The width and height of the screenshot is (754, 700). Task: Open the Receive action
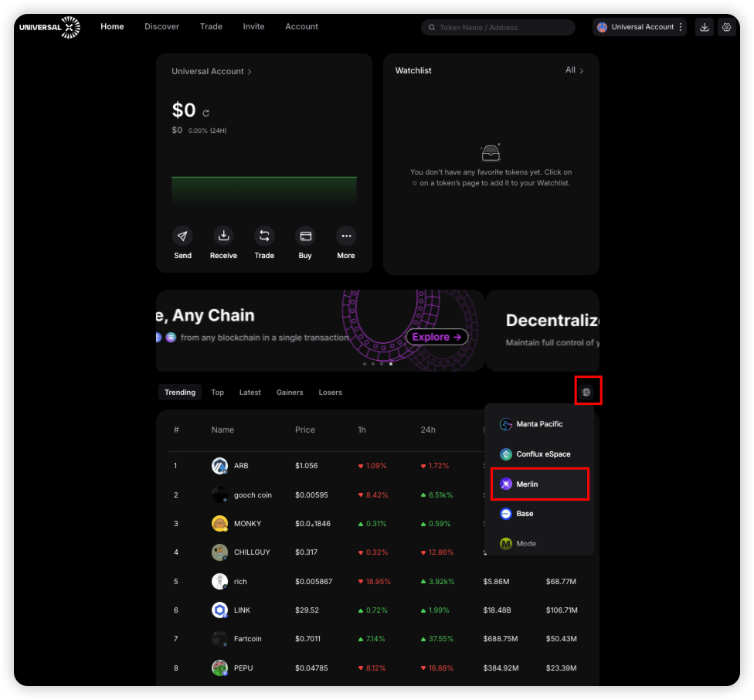[x=223, y=236]
